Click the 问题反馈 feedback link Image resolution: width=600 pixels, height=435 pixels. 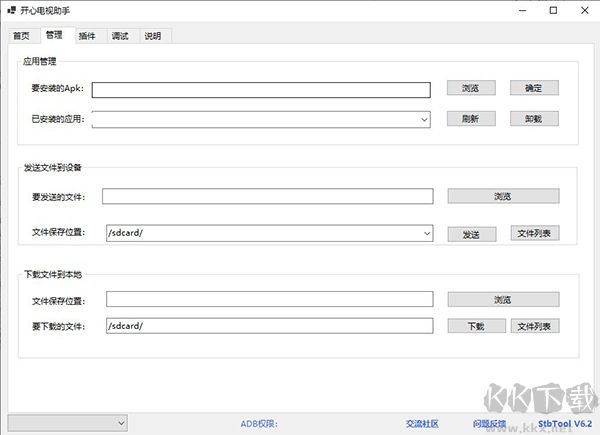[488, 424]
